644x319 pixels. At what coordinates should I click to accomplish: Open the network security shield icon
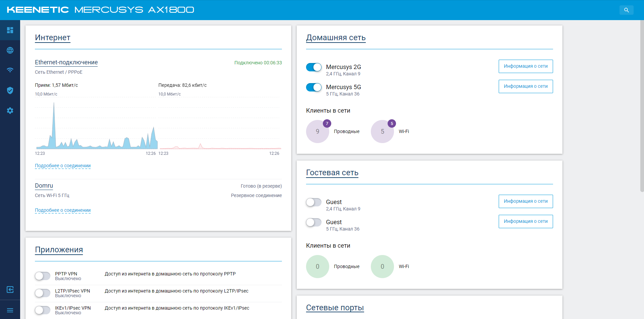pyautogui.click(x=10, y=90)
